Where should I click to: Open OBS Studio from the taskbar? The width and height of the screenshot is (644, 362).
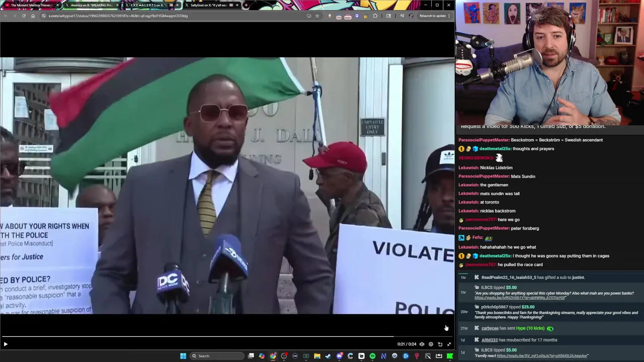(x=284, y=356)
